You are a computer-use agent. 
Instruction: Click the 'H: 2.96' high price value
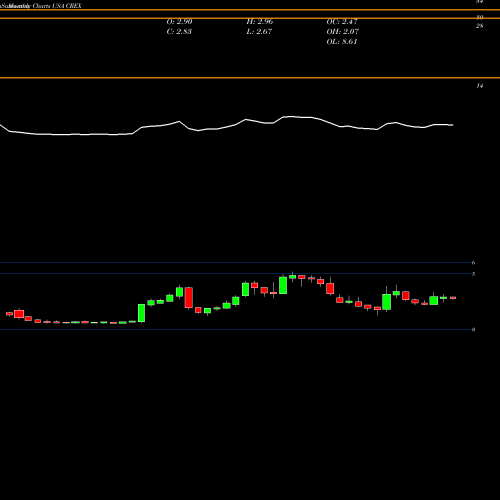point(260,22)
